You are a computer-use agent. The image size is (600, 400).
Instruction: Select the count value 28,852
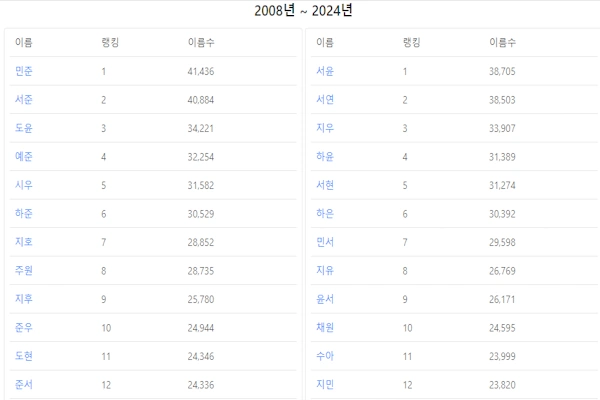pos(201,242)
